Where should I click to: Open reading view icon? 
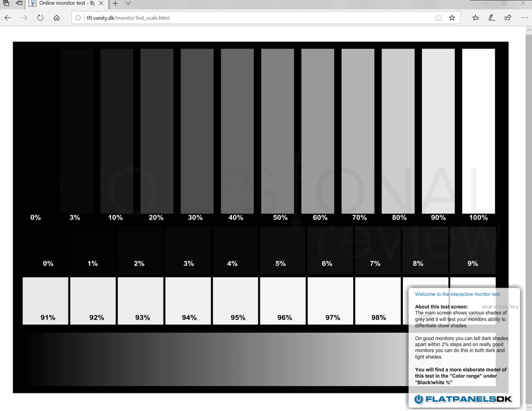point(438,18)
